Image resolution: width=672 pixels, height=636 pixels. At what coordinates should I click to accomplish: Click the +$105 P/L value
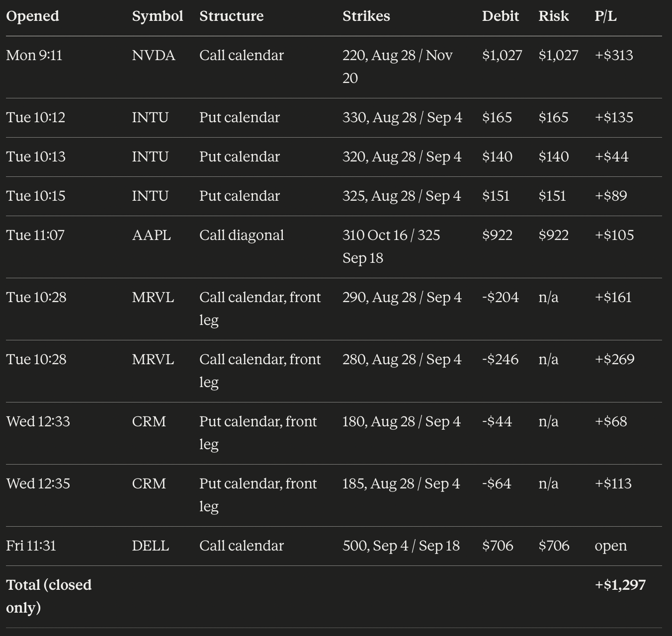pyautogui.click(x=614, y=235)
